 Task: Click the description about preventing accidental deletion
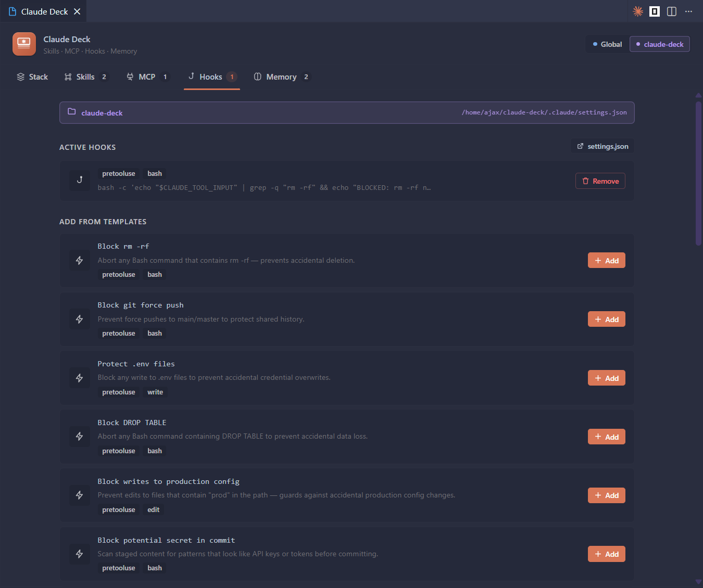[226, 260]
